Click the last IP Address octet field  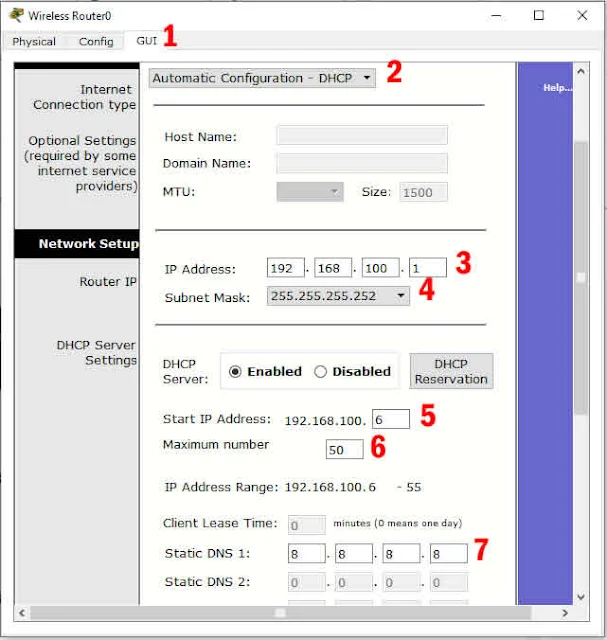click(428, 268)
